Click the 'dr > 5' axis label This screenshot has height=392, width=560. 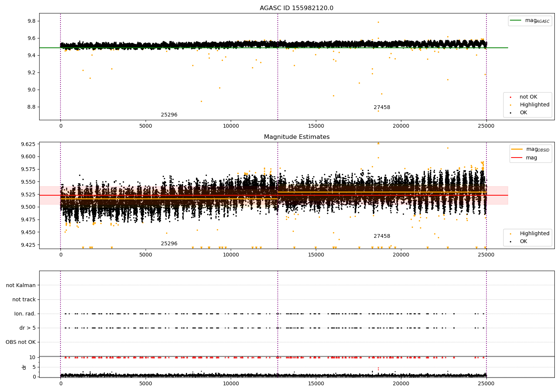28,328
